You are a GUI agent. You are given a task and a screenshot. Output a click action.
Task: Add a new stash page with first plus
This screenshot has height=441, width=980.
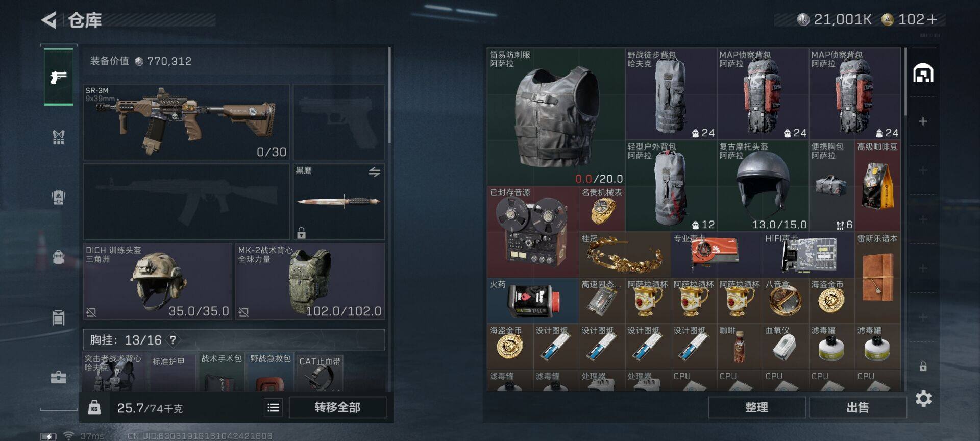[923, 121]
